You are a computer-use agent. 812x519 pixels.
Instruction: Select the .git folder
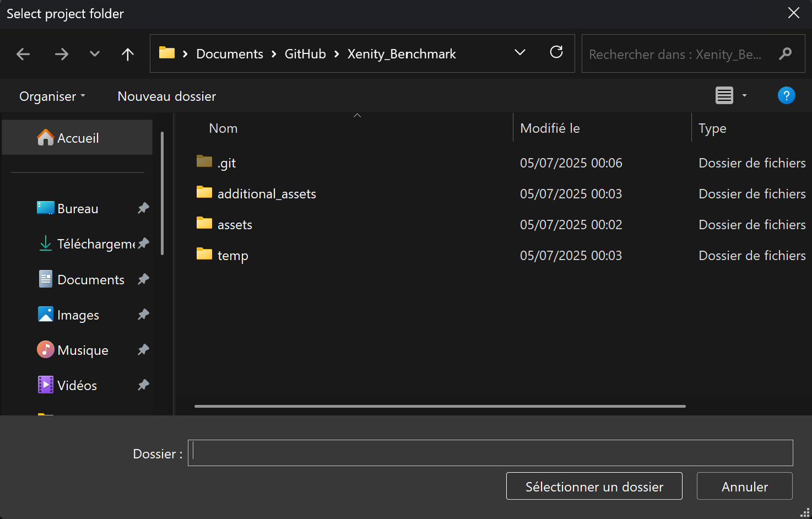tap(226, 163)
